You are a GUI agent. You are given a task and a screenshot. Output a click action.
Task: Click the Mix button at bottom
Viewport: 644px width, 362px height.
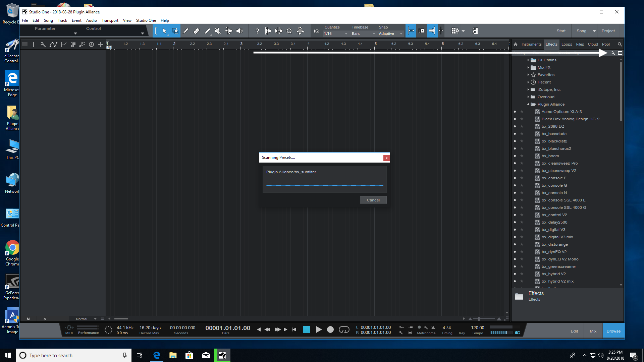[x=593, y=331]
